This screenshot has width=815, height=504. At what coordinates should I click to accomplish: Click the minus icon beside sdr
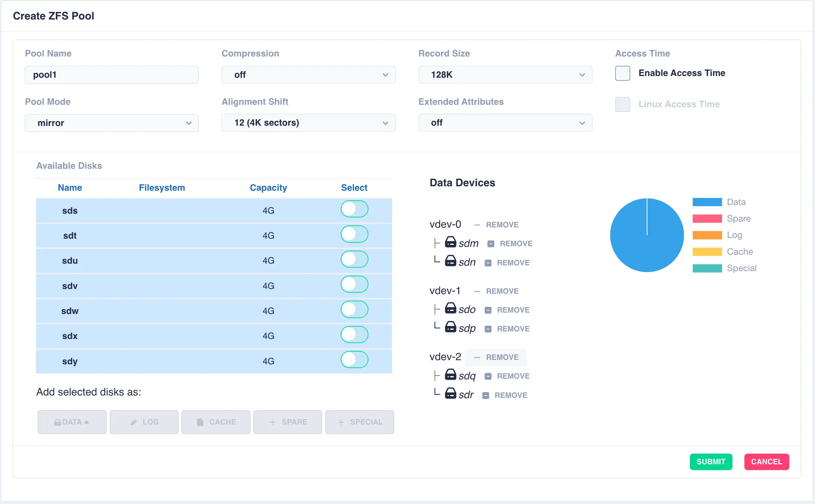486,395
